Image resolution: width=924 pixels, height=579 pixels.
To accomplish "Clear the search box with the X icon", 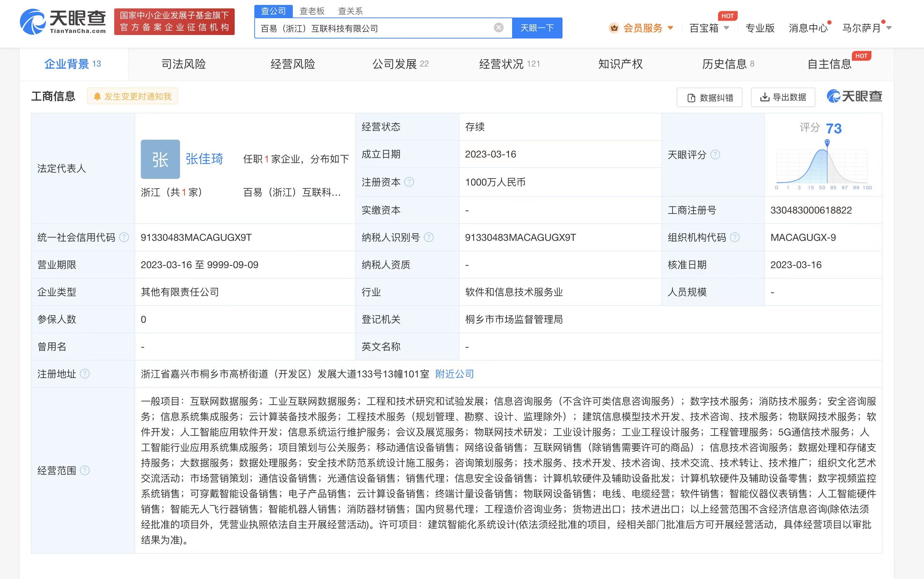I will (498, 27).
